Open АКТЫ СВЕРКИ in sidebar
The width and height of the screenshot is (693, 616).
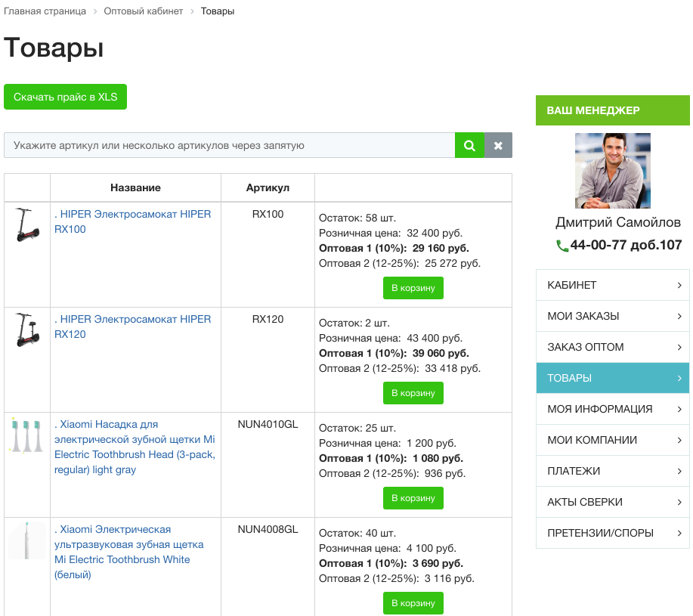click(x=613, y=502)
